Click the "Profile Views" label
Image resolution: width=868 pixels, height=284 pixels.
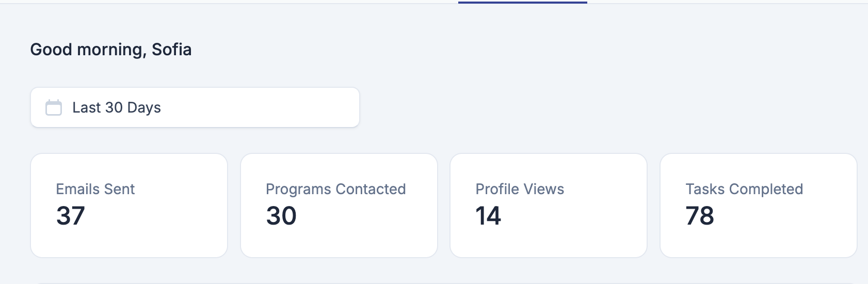(520, 189)
